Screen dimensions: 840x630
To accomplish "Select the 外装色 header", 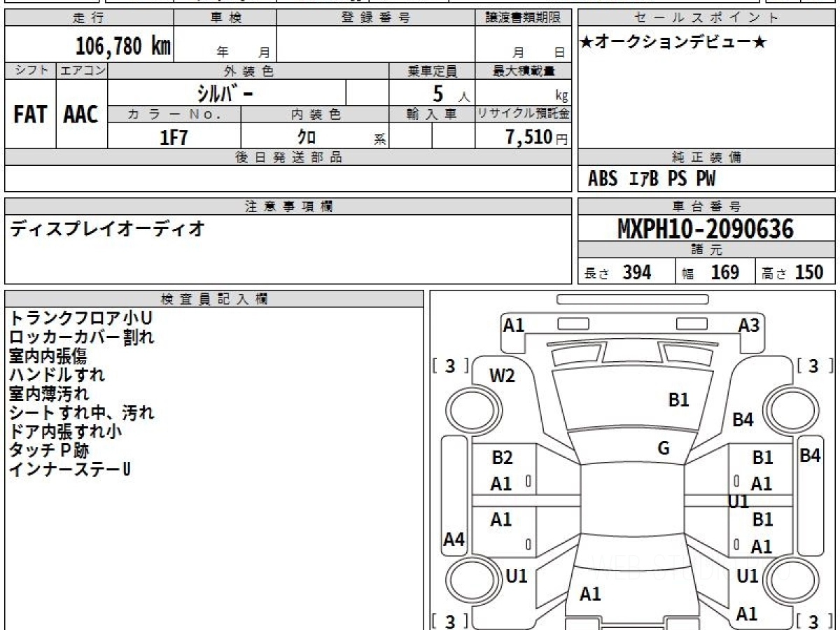I will point(248,71).
